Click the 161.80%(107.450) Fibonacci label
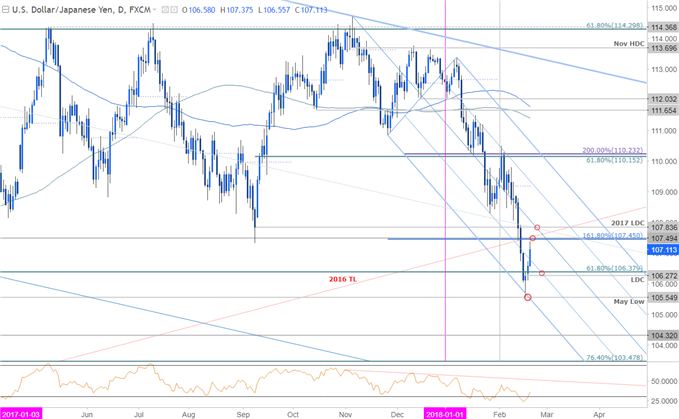The image size is (679, 419). tap(613, 235)
